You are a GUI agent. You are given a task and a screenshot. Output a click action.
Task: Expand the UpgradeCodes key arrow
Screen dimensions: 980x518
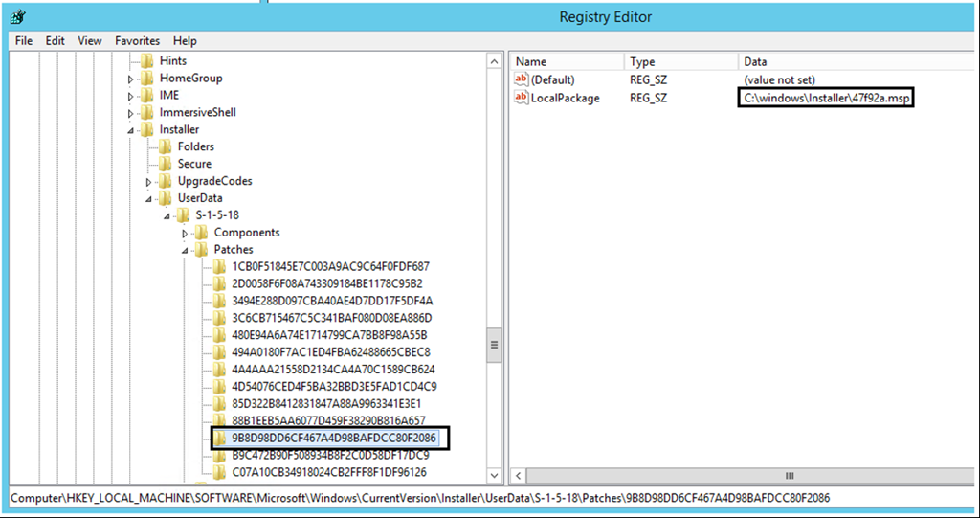(149, 182)
